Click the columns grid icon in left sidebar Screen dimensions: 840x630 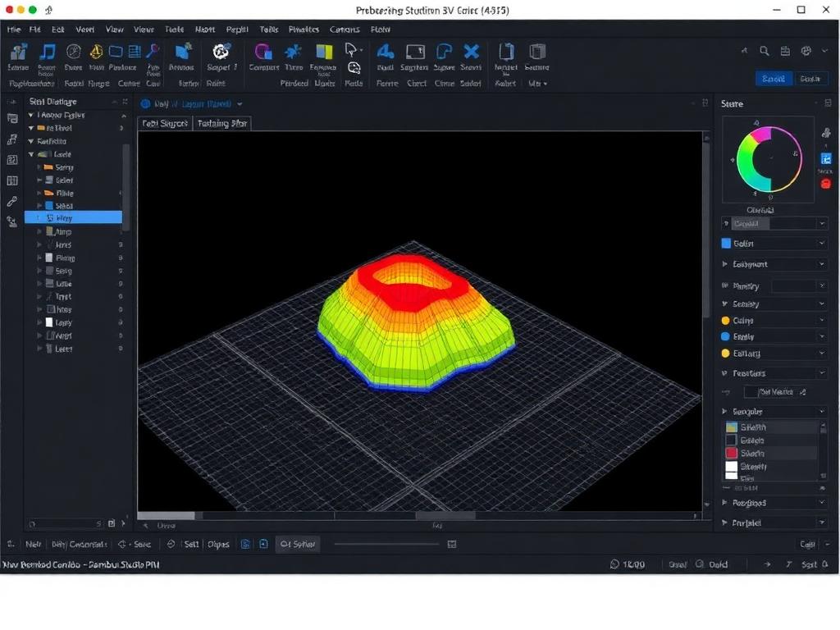click(11, 181)
